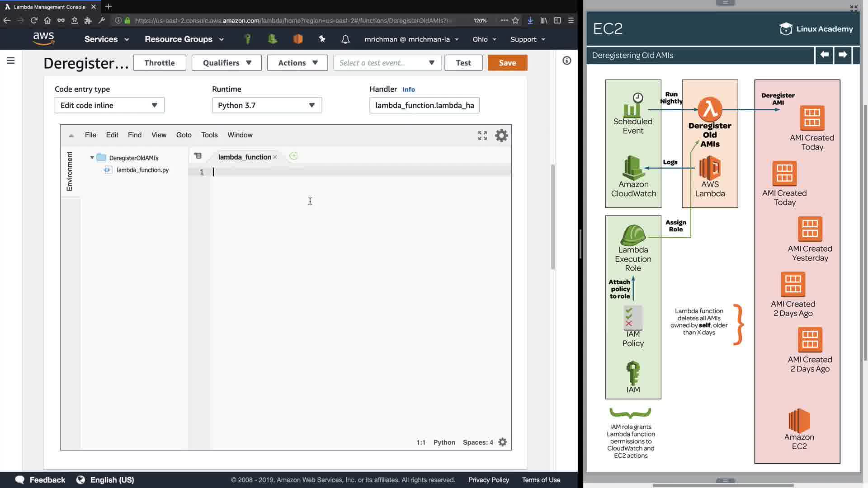This screenshot has height=488, width=868.
Task: Collapse the DeregisterOldAMIs folder tree
Action: point(92,158)
